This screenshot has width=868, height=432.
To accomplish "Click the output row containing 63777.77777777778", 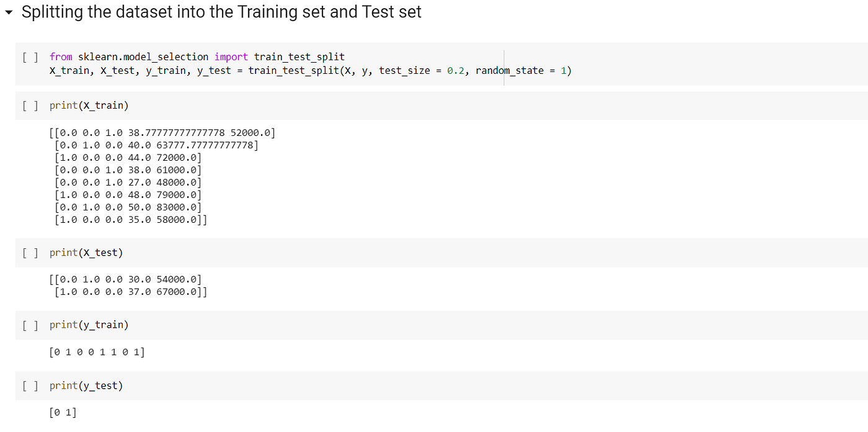I will tap(156, 145).
